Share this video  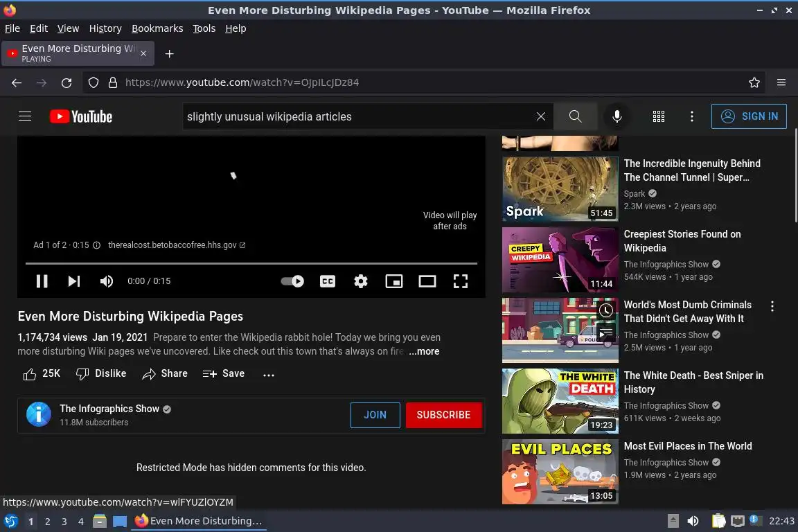tap(165, 373)
